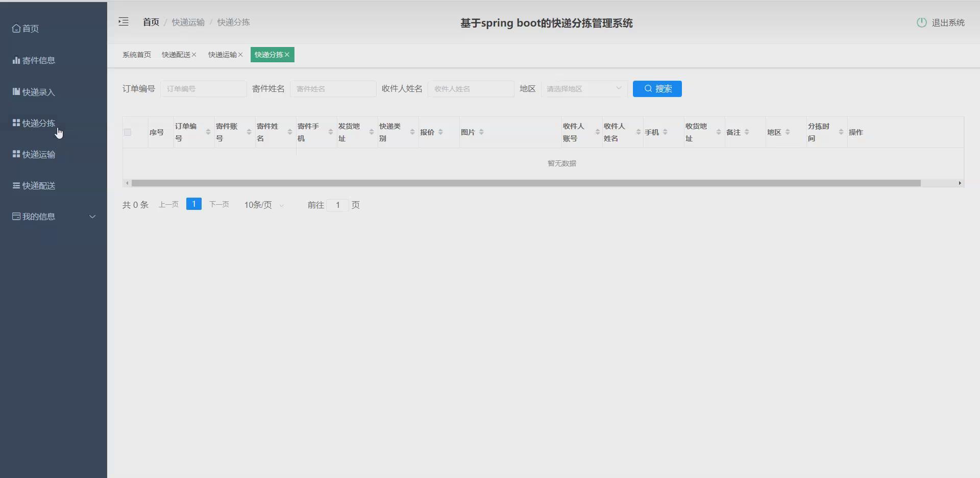The height and width of the screenshot is (478, 980).
Task: Select 快递分拣 in the sidebar
Action: 34,123
